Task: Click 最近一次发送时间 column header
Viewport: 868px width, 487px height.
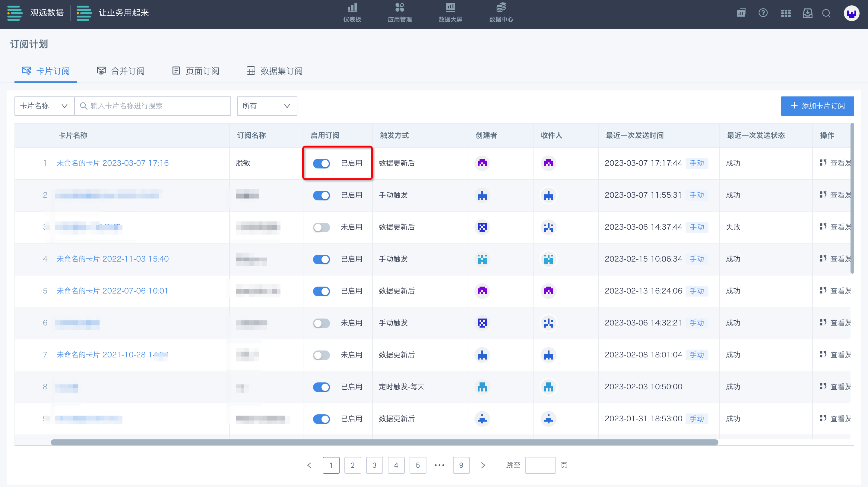Action: pyautogui.click(x=635, y=135)
